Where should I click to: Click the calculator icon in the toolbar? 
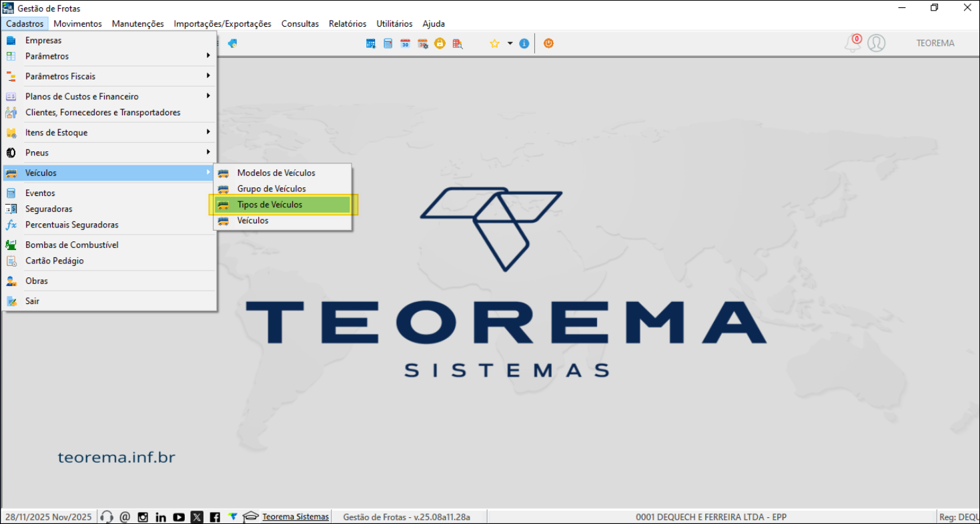pos(388,43)
